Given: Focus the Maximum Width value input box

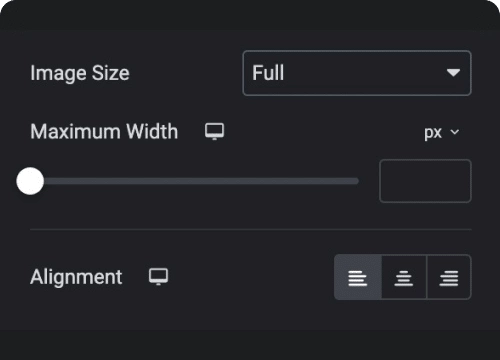Looking at the screenshot, I should 425,181.
